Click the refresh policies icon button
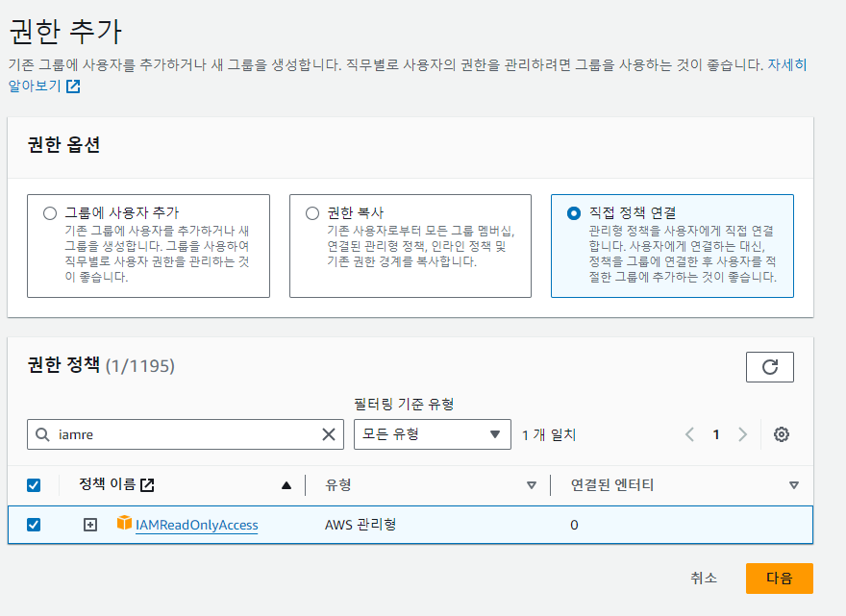 coord(769,367)
